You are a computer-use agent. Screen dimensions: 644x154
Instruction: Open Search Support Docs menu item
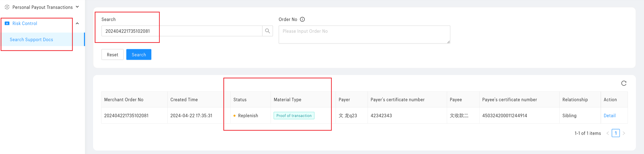[x=31, y=39]
